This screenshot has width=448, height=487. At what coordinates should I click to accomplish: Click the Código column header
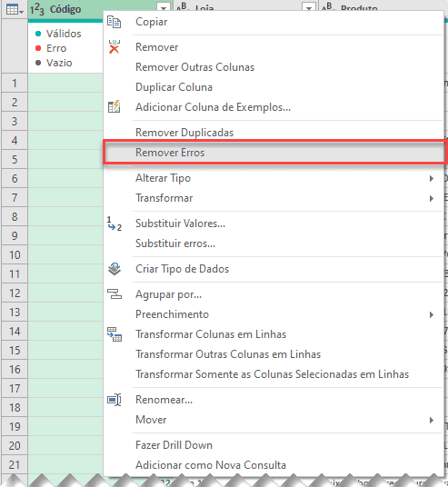pyautogui.click(x=65, y=9)
